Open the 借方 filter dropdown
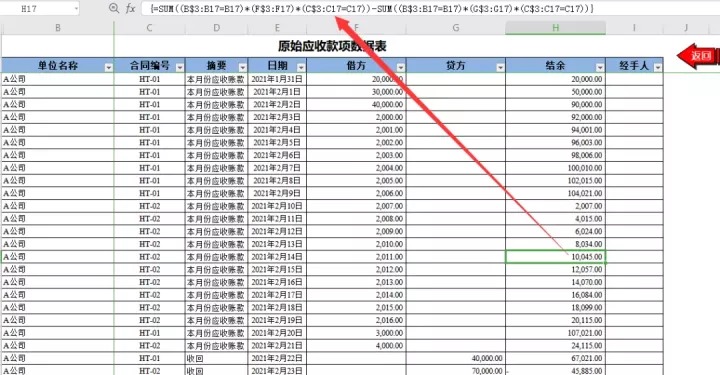Image resolution: width=720 pixels, height=375 pixels. (x=400, y=67)
